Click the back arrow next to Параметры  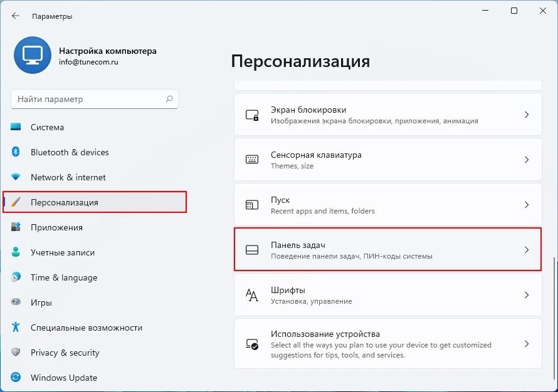(15, 16)
